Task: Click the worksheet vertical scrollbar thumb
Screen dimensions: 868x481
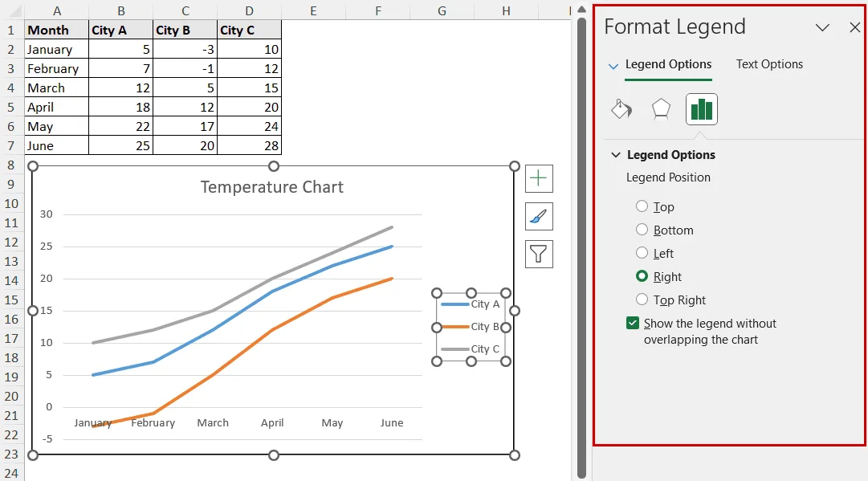Action: click(581, 247)
